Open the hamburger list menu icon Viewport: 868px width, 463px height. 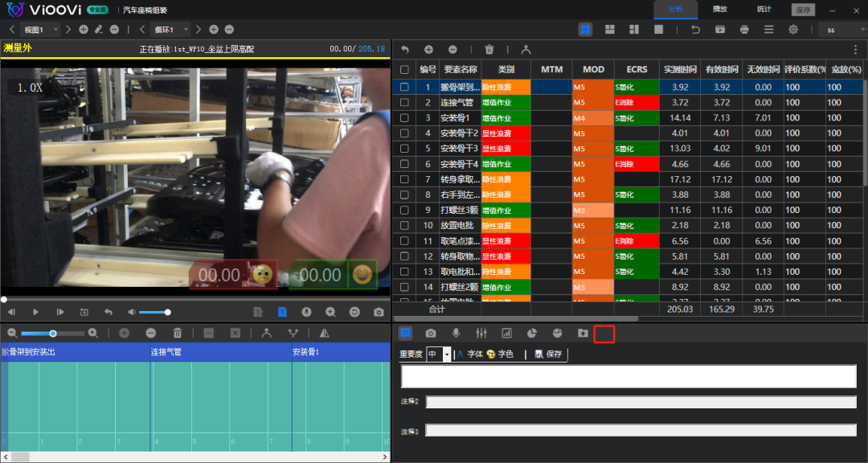pos(769,30)
